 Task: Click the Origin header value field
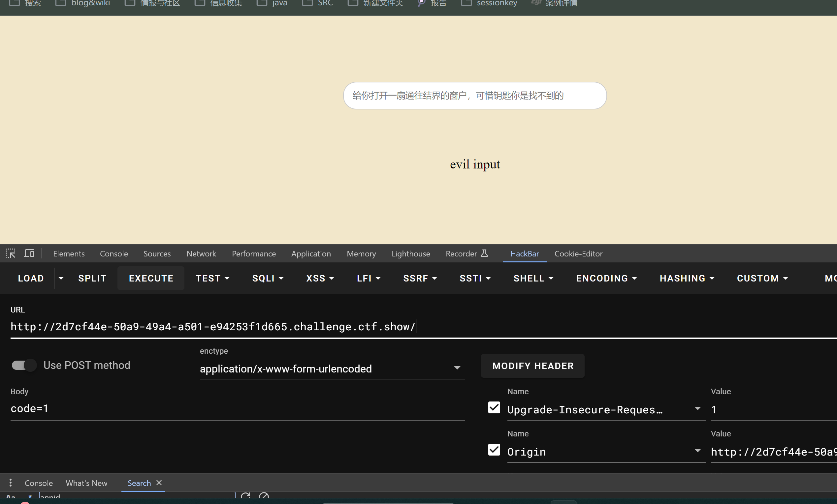pos(774,452)
